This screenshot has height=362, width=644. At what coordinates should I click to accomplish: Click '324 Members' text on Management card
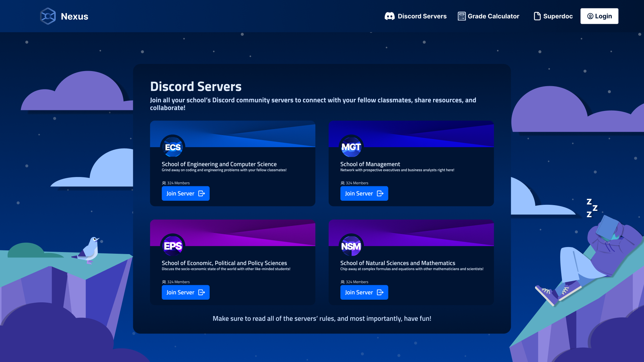pyautogui.click(x=357, y=183)
